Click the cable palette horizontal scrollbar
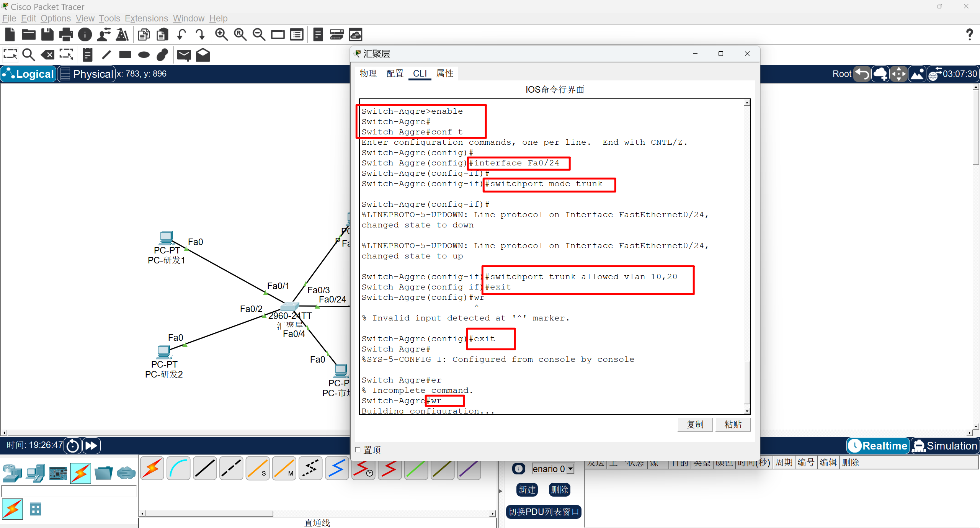This screenshot has height=528, width=980. [x=209, y=513]
